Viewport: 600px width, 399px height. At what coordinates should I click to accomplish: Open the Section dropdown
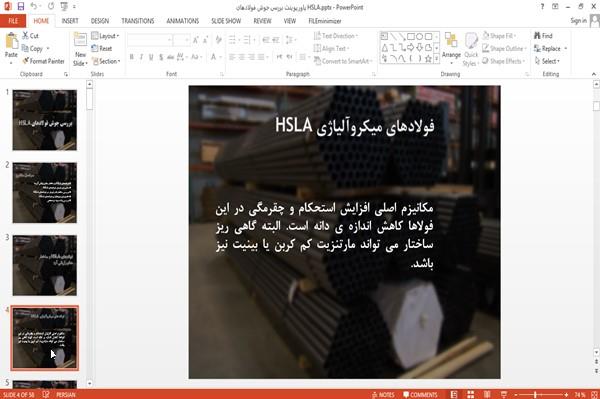coord(106,61)
